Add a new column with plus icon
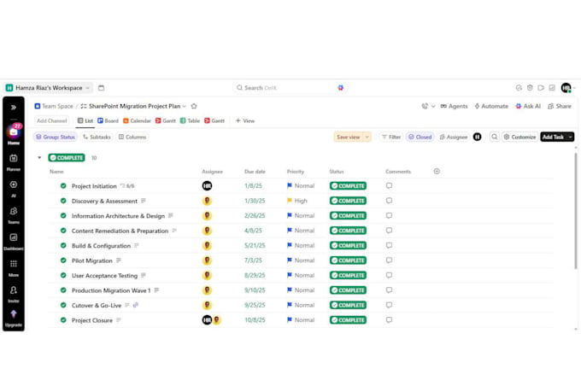 point(437,171)
